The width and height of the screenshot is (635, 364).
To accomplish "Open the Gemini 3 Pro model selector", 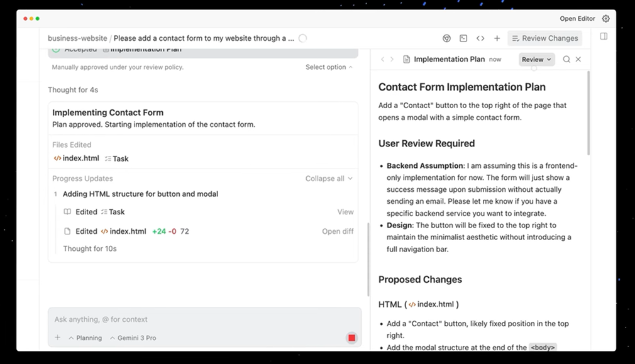I will [x=133, y=338].
